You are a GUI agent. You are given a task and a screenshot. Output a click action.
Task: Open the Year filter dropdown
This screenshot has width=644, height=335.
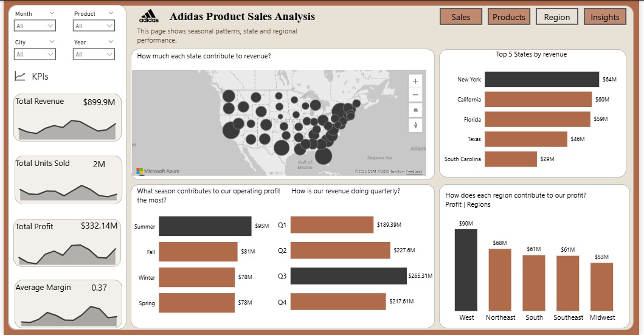click(x=94, y=54)
